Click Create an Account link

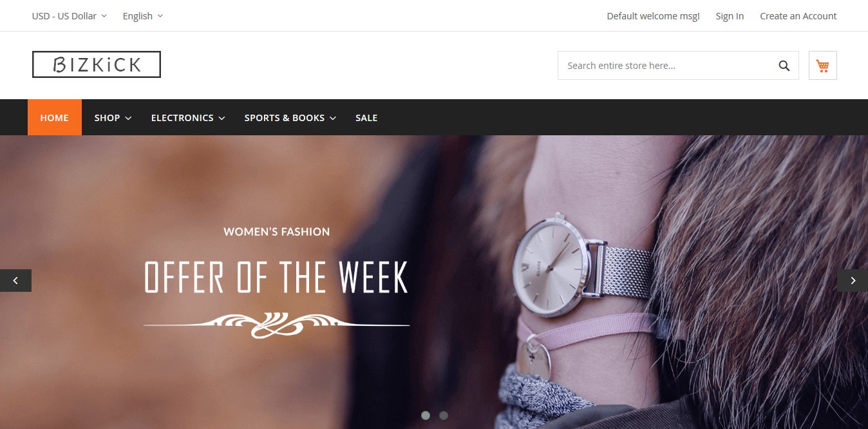click(798, 16)
